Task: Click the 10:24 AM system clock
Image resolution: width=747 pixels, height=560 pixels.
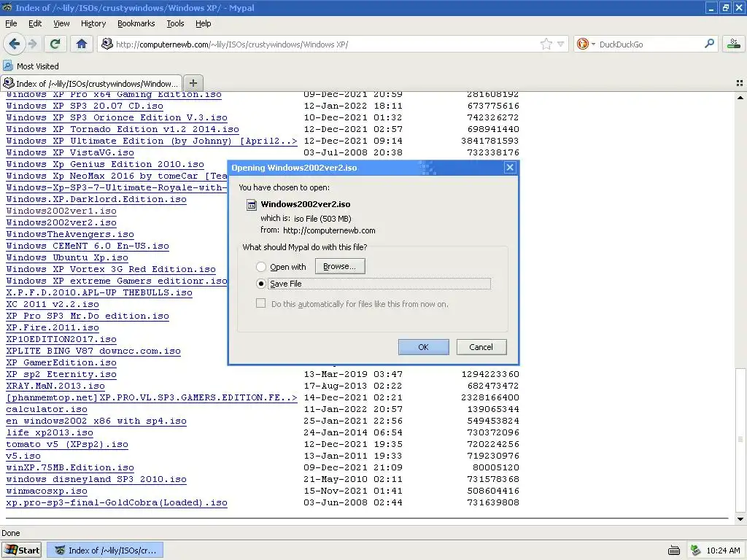Action: point(723,551)
